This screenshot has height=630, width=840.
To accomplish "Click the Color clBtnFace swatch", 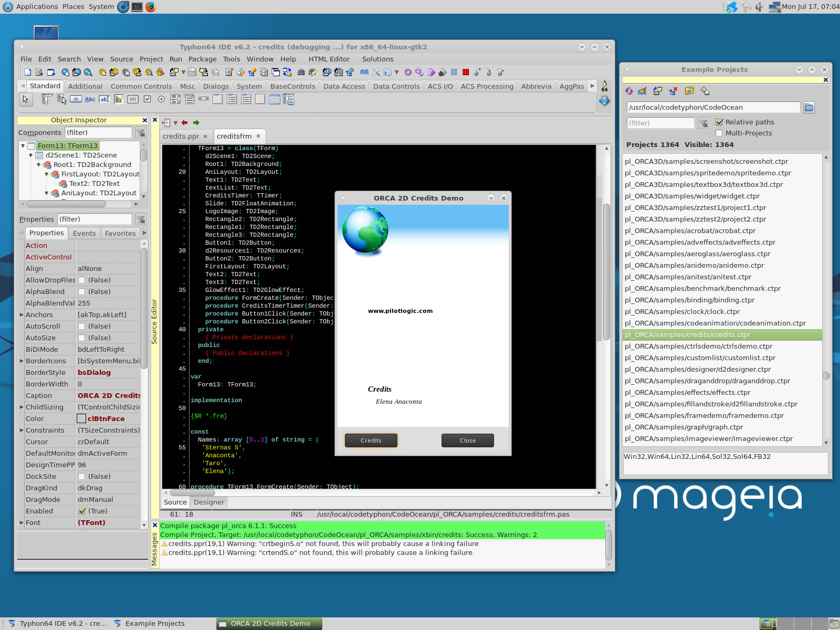I will [x=81, y=419].
